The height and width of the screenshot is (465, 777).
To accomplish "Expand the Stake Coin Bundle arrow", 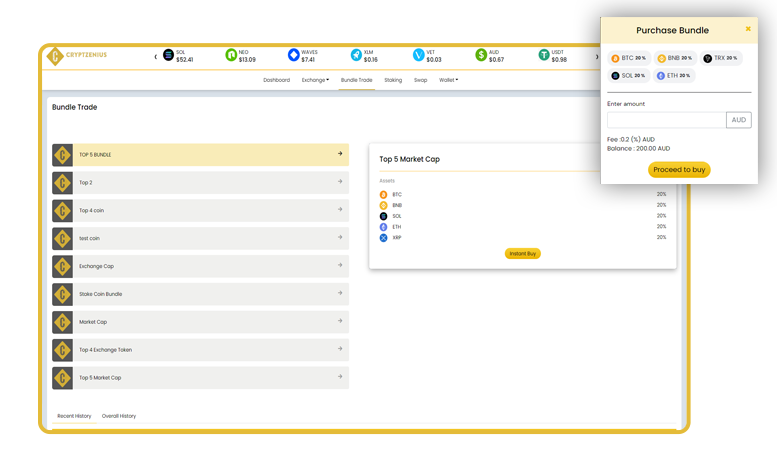I will point(340,294).
